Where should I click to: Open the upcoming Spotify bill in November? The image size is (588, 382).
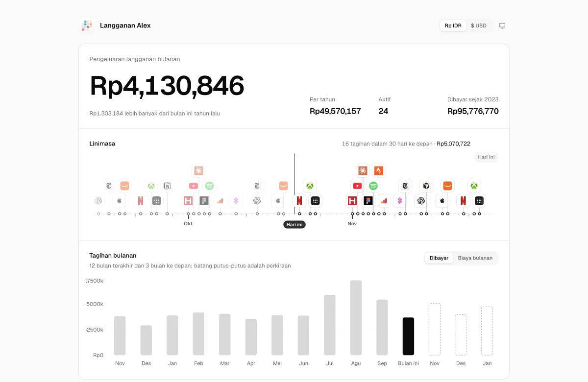pos(373,186)
